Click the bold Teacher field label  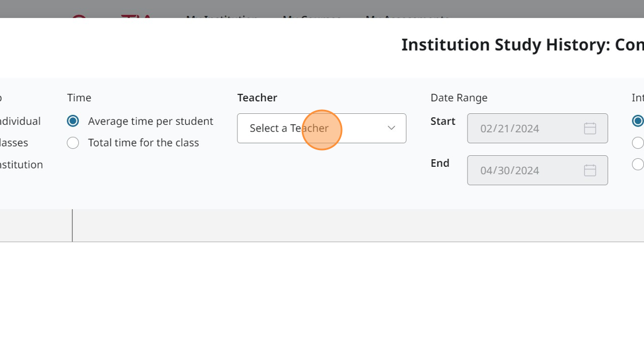257,98
